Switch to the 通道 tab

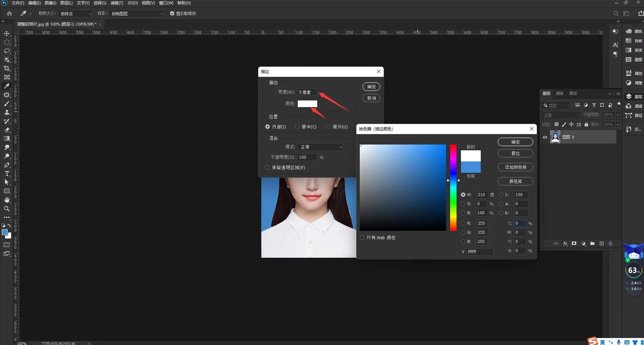click(559, 93)
